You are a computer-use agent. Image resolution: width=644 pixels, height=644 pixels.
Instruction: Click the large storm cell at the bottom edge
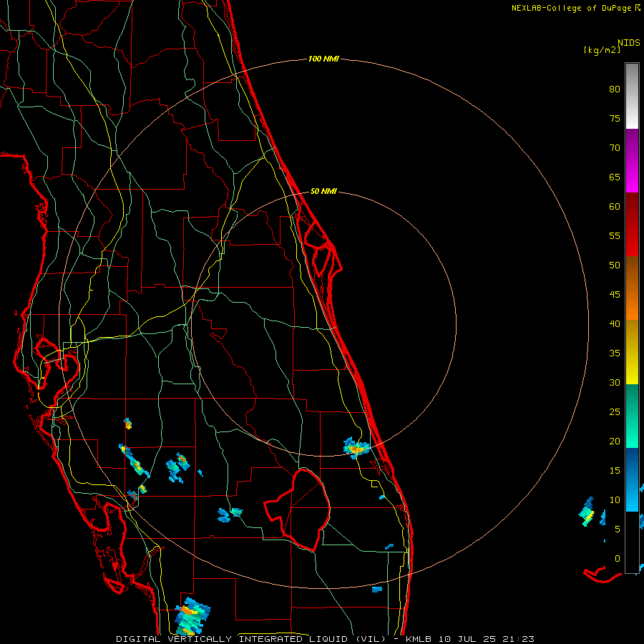pyautogui.click(x=192, y=616)
